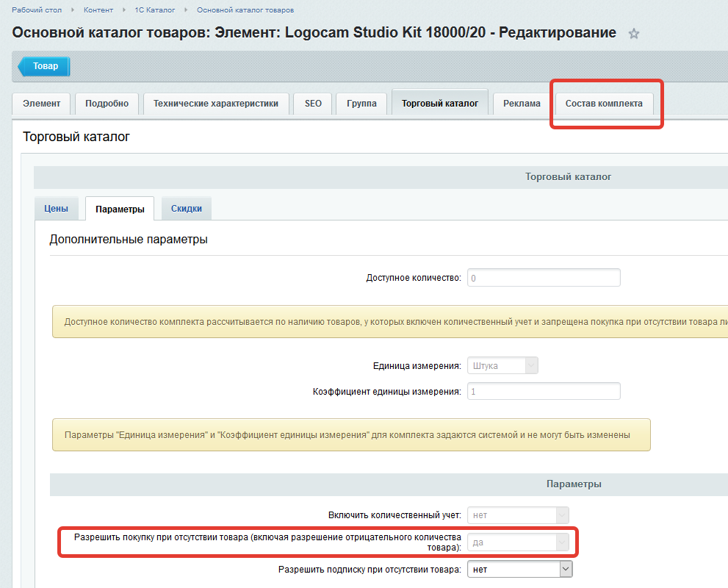
Task: Open the Реклама tab
Action: [522, 104]
